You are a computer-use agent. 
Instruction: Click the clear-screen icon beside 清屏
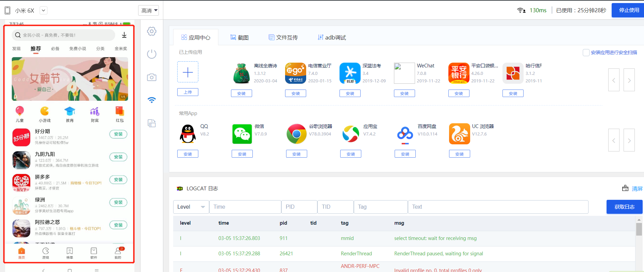(x=625, y=188)
